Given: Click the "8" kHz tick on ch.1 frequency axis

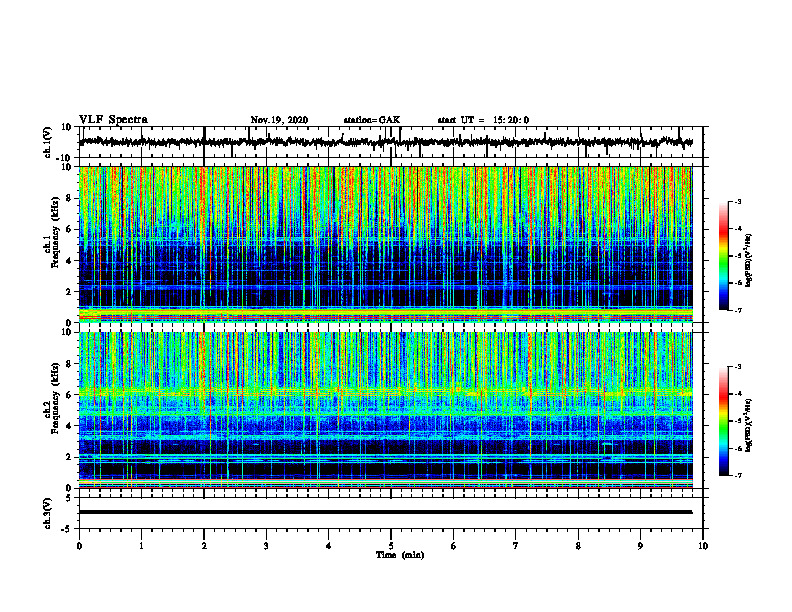Looking at the screenshot, I should coord(69,198).
